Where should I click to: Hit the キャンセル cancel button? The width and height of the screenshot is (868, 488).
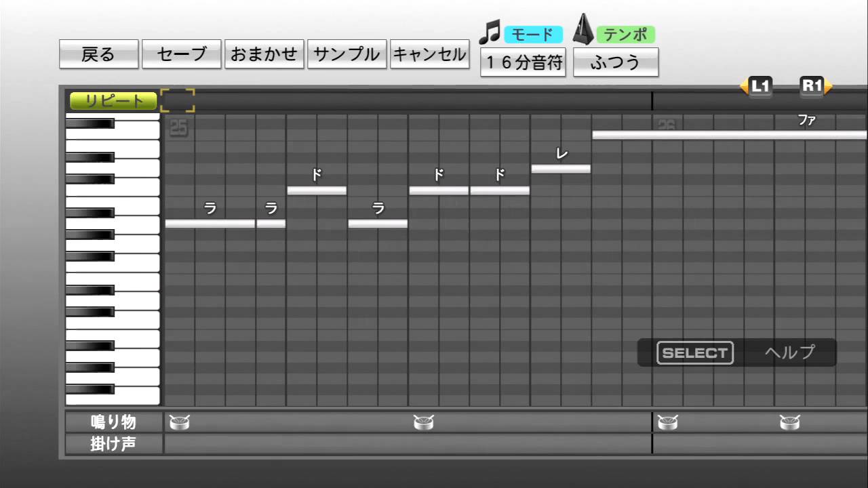tap(430, 54)
